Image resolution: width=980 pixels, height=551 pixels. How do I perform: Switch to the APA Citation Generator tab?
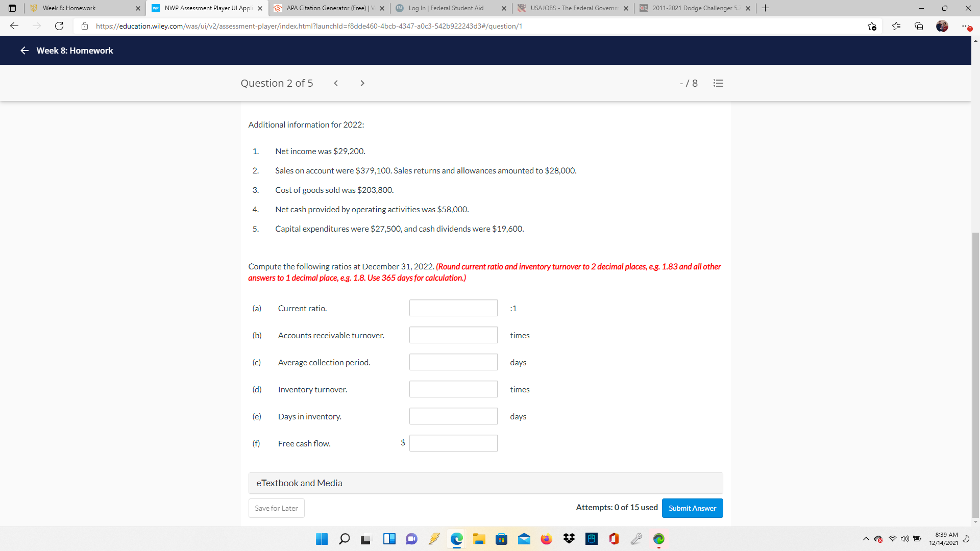(x=327, y=8)
